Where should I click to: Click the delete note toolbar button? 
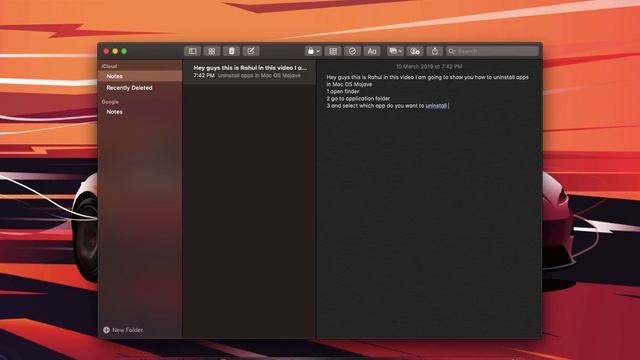pyautogui.click(x=231, y=51)
